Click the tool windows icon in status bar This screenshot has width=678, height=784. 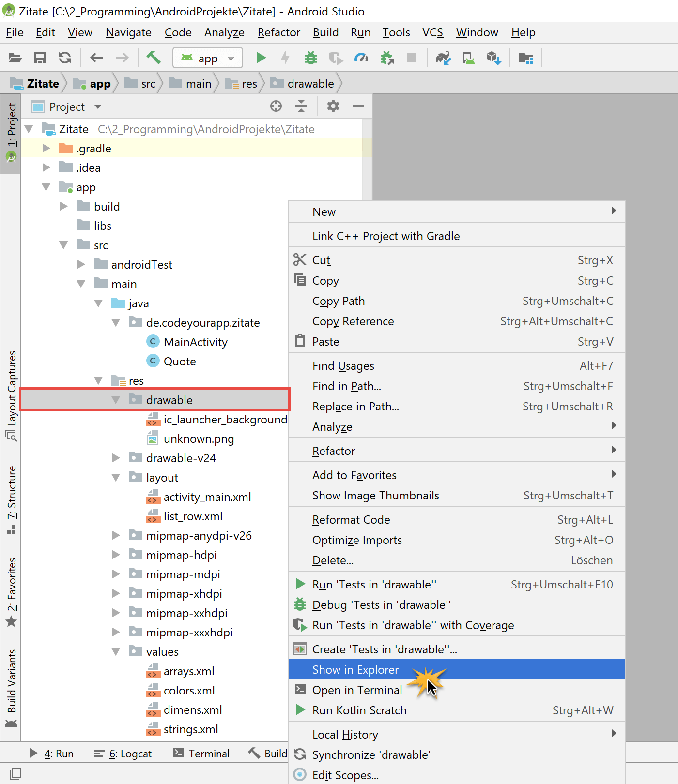(x=15, y=773)
